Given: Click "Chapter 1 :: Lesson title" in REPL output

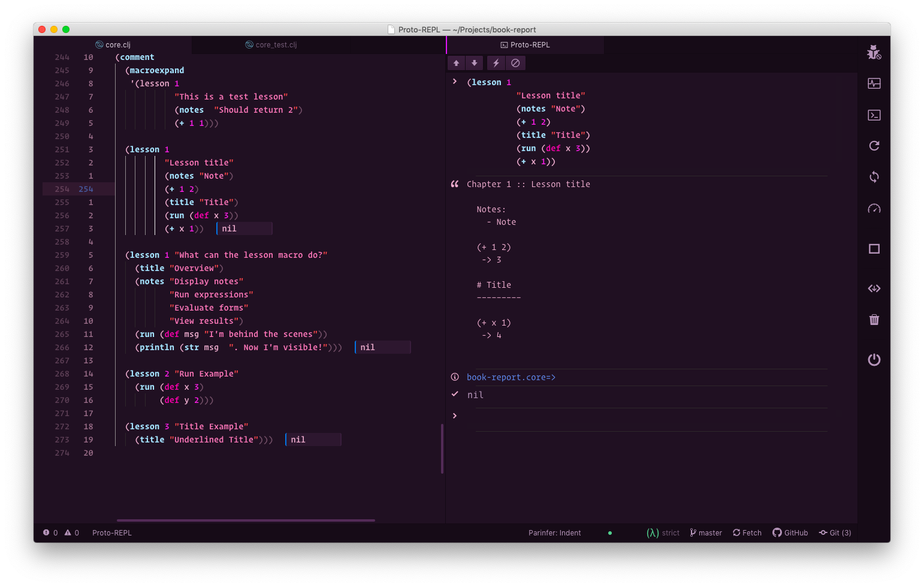Looking at the screenshot, I should (x=529, y=184).
